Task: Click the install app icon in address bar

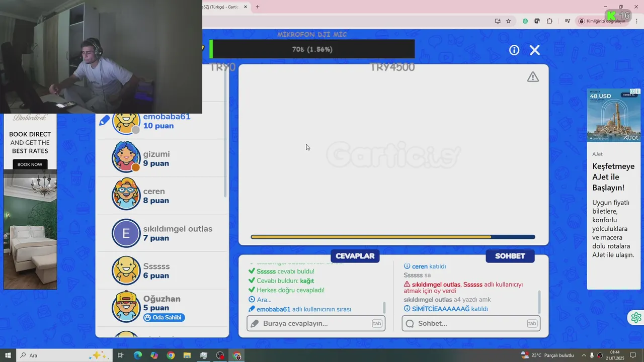Action: 498,21
